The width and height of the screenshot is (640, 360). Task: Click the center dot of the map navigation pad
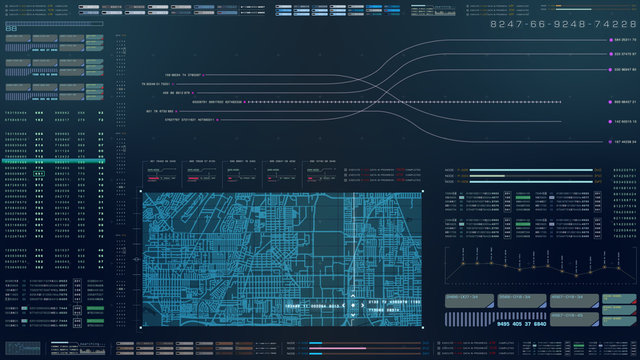[x=353, y=305]
